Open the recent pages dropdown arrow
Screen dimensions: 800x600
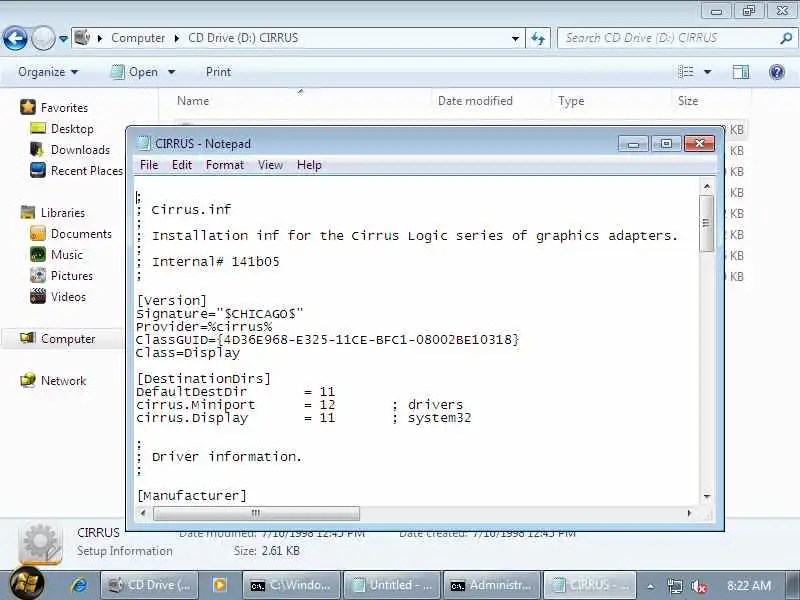pos(63,39)
